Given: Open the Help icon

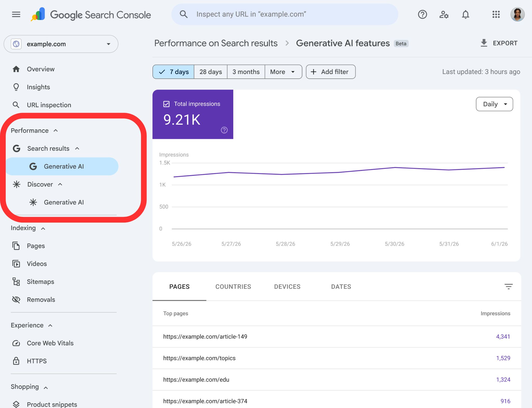Looking at the screenshot, I should (422, 15).
